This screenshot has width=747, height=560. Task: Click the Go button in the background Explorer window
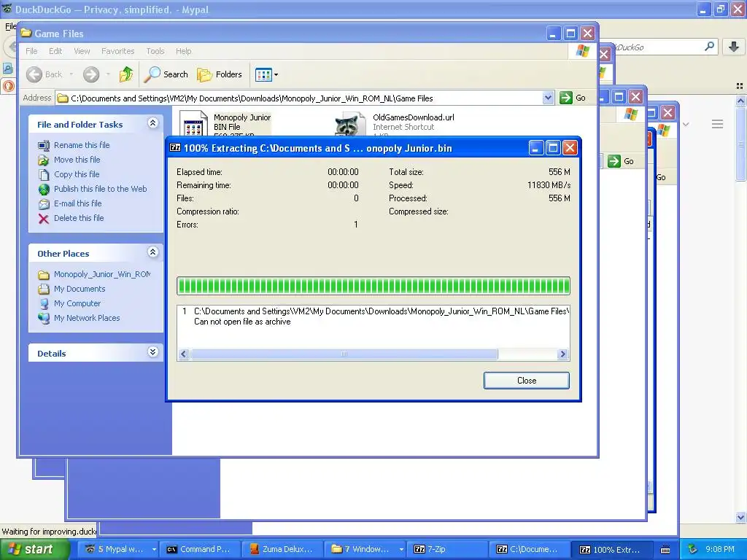coord(621,161)
